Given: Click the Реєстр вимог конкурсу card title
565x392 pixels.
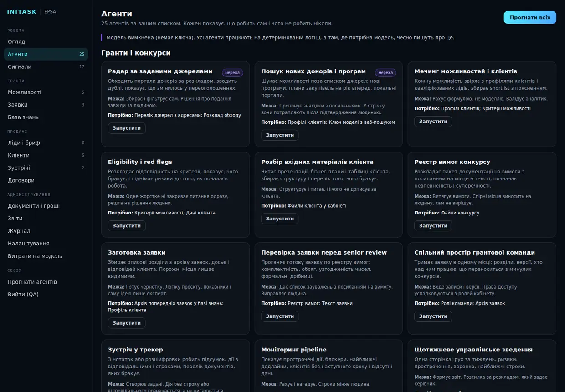Looking at the screenshot, I should 452,162.
